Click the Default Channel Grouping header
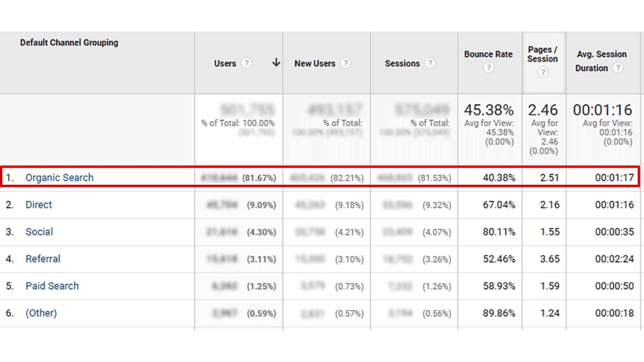 click(x=69, y=42)
